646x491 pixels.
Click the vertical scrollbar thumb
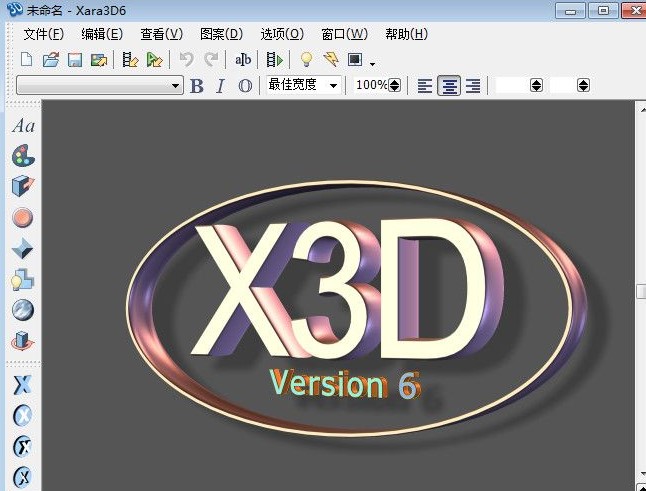[x=641, y=291]
